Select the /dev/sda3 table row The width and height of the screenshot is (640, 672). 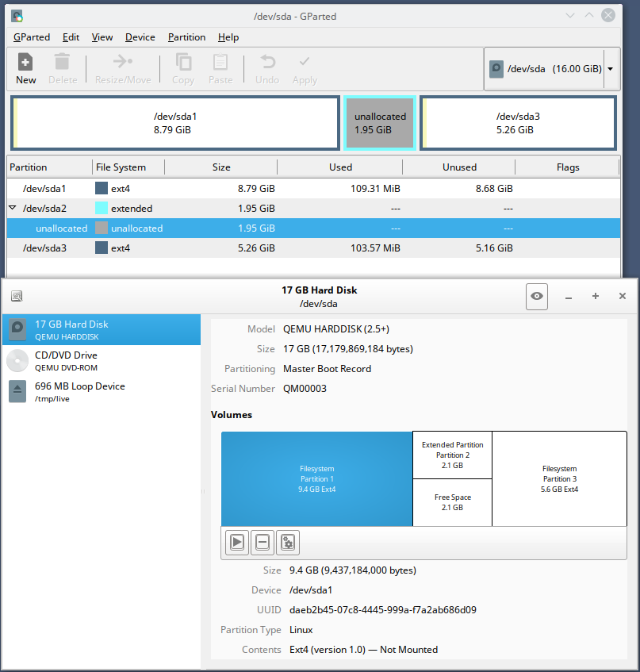pyautogui.click(x=313, y=248)
